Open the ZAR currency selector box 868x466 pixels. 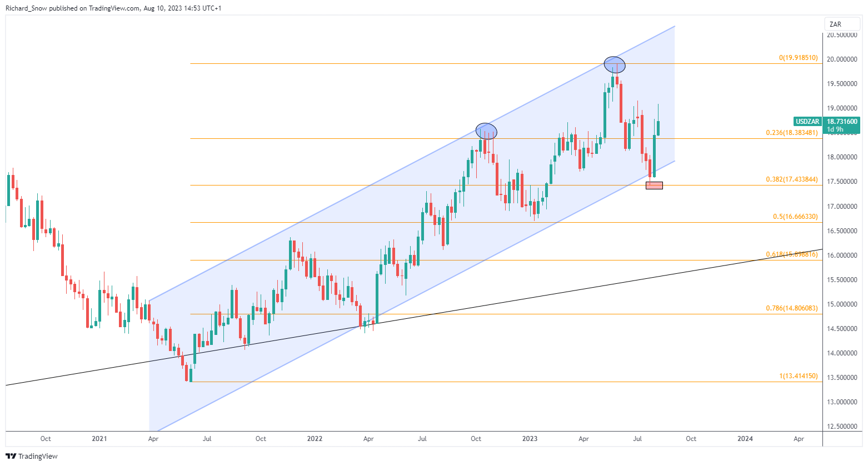click(x=842, y=24)
